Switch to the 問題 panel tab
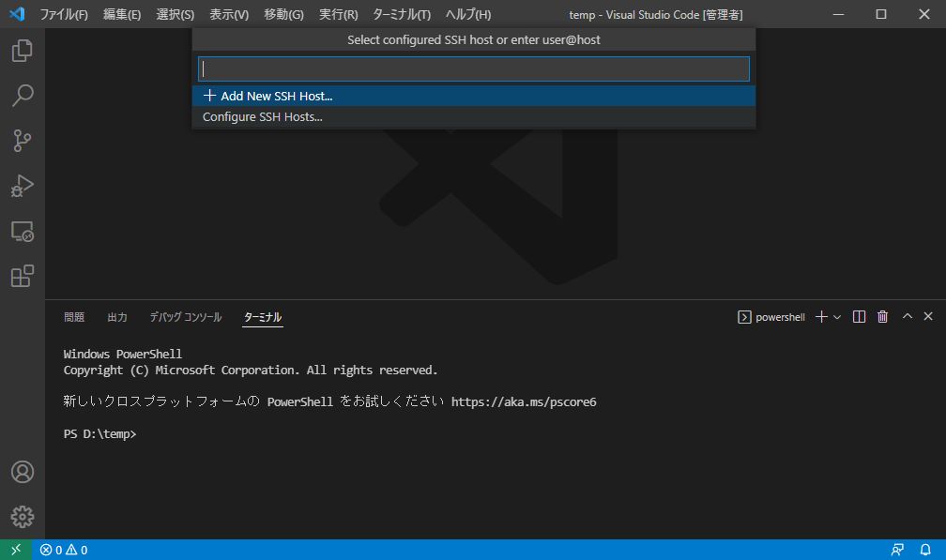This screenshot has width=946, height=560. pos(74,317)
